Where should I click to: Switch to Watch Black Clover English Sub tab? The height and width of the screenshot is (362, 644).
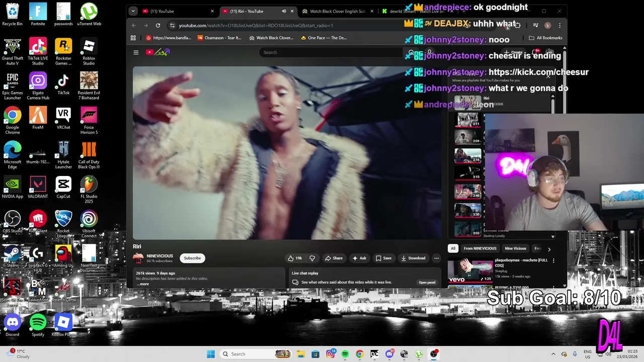(338, 11)
